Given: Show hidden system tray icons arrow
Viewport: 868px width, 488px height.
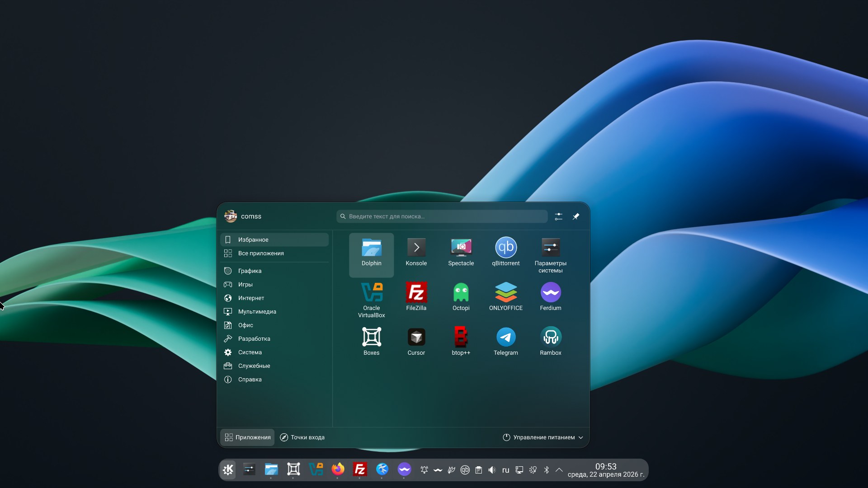Looking at the screenshot, I should click(x=559, y=470).
